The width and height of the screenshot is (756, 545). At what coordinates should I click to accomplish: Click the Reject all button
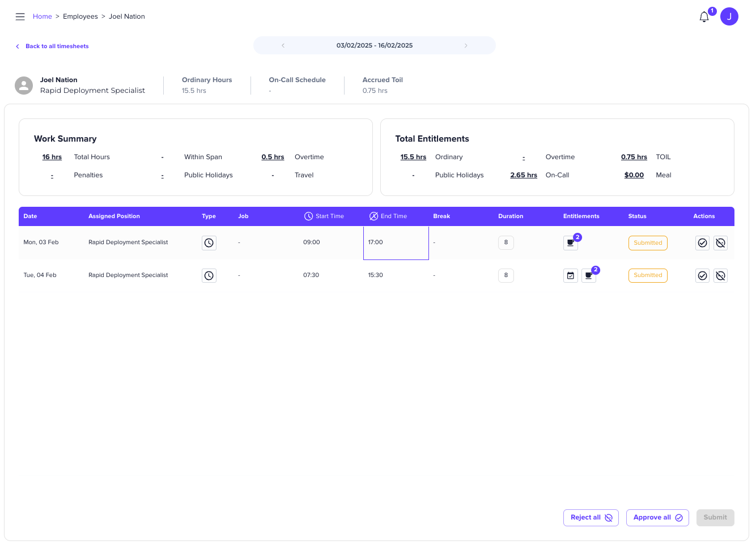coord(591,518)
